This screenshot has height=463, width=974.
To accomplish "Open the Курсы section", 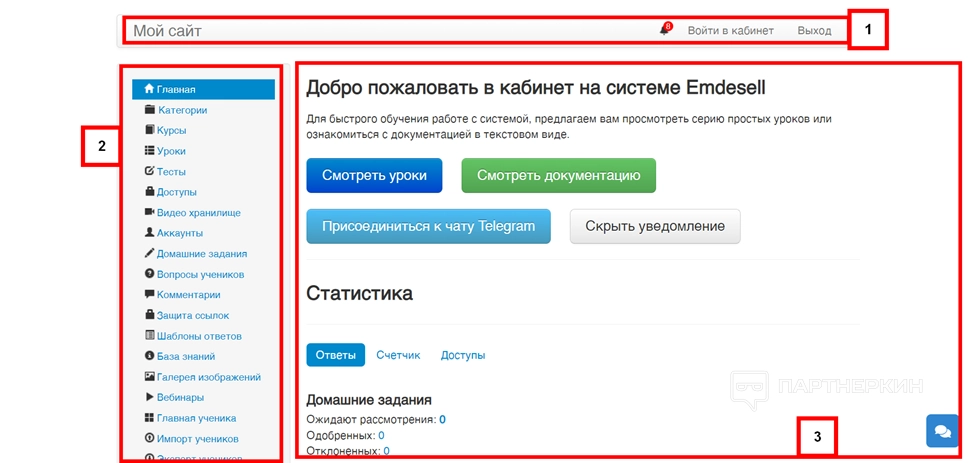I will coord(171,131).
